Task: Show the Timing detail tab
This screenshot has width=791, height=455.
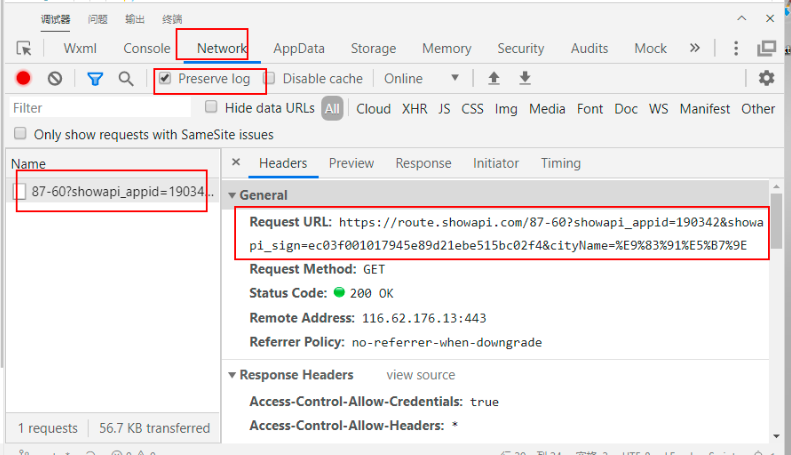Action: click(560, 163)
